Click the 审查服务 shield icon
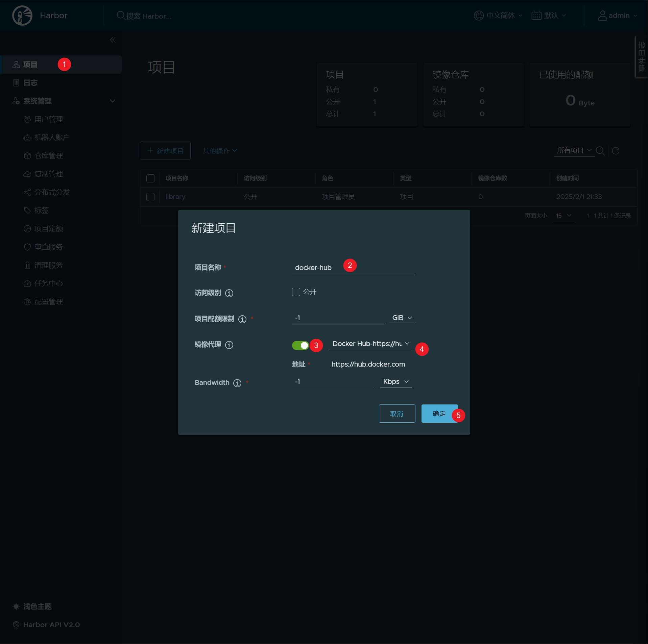The height and width of the screenshot is (644, 648). (x=27, y=247)
